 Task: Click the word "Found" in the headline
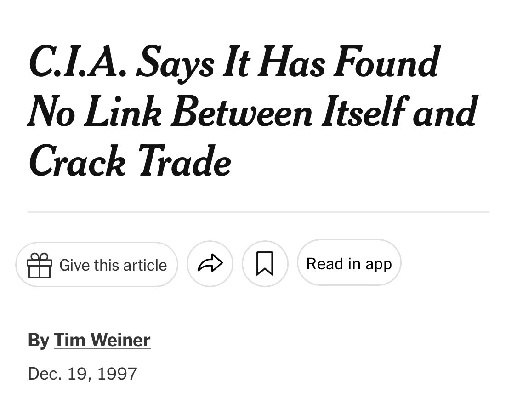(x=386, y=63)
